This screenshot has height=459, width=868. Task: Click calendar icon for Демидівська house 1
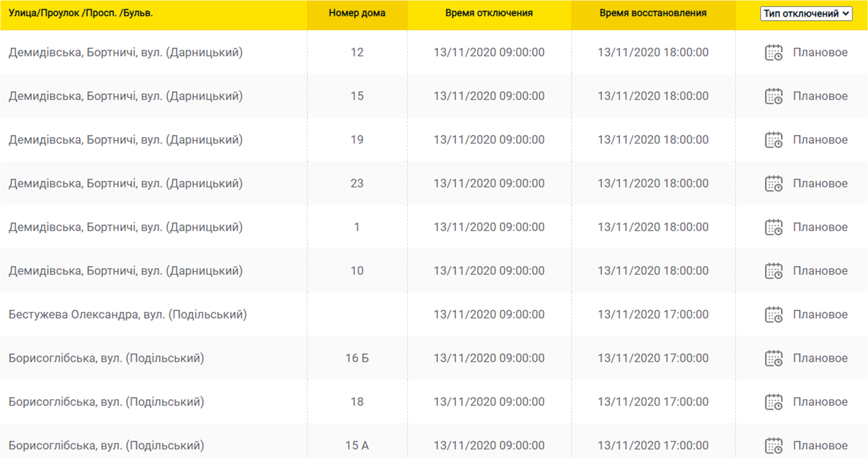tap(773, 228)
